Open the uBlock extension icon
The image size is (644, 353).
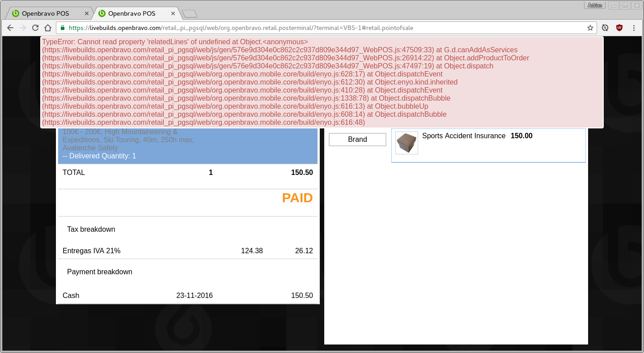pos(619,28)
